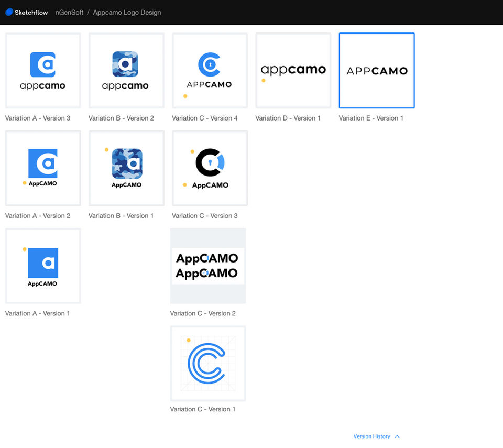503x448 pixels.
Task: Click the 'Variation C - Version 2' label
Action: coord(203,313)
